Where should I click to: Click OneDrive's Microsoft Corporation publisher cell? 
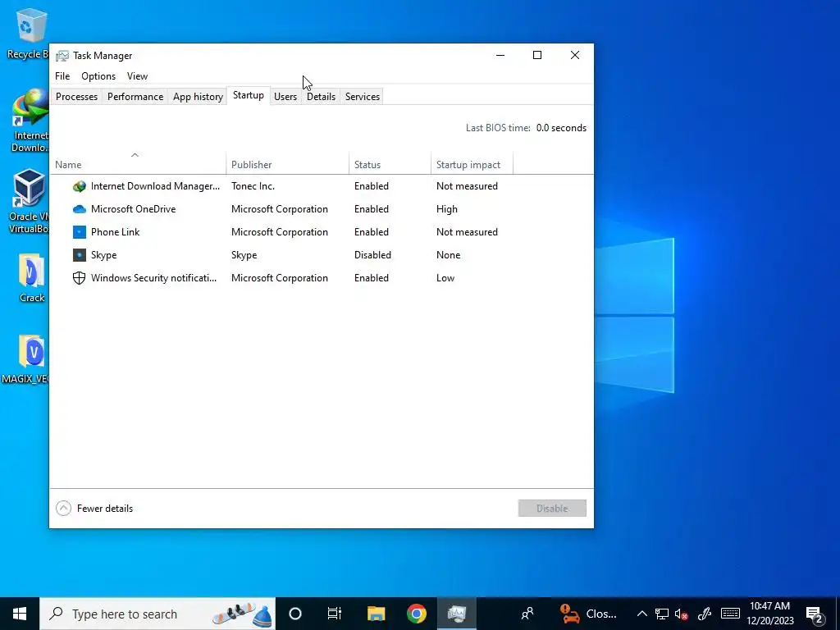coord(280,209)
